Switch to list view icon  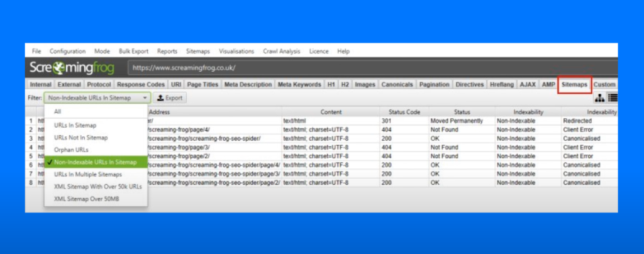613,98
